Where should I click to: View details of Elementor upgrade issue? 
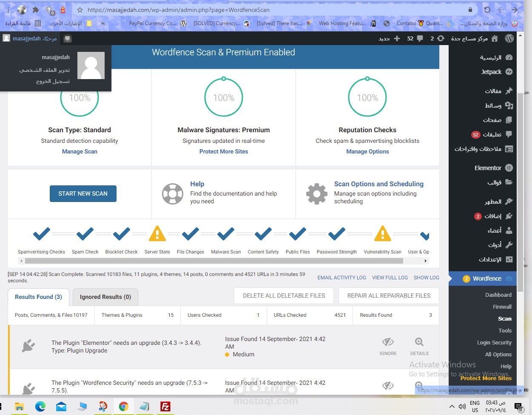pyautogui.click(x=419, y=346)
